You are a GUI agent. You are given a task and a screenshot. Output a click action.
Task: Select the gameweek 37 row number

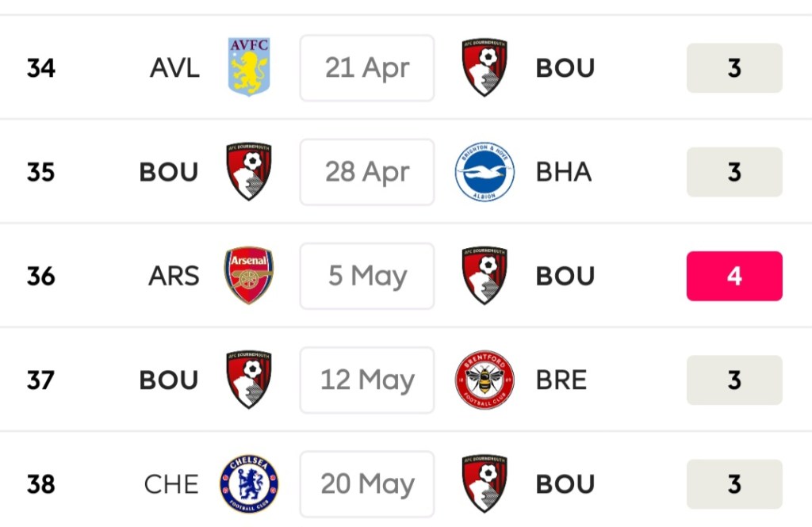pos(40,380)
